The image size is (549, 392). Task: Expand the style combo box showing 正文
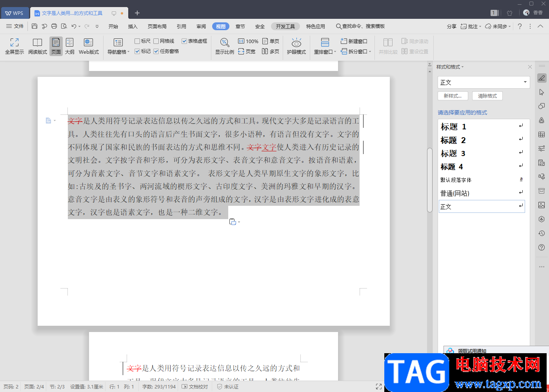click(525, 82)
